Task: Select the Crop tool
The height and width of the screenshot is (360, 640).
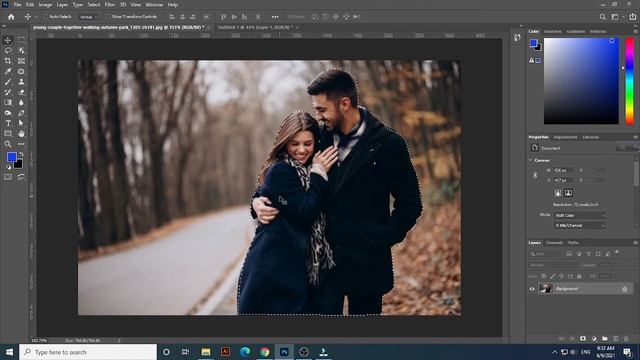Action: pyautogui.click(x=8, y=61)
